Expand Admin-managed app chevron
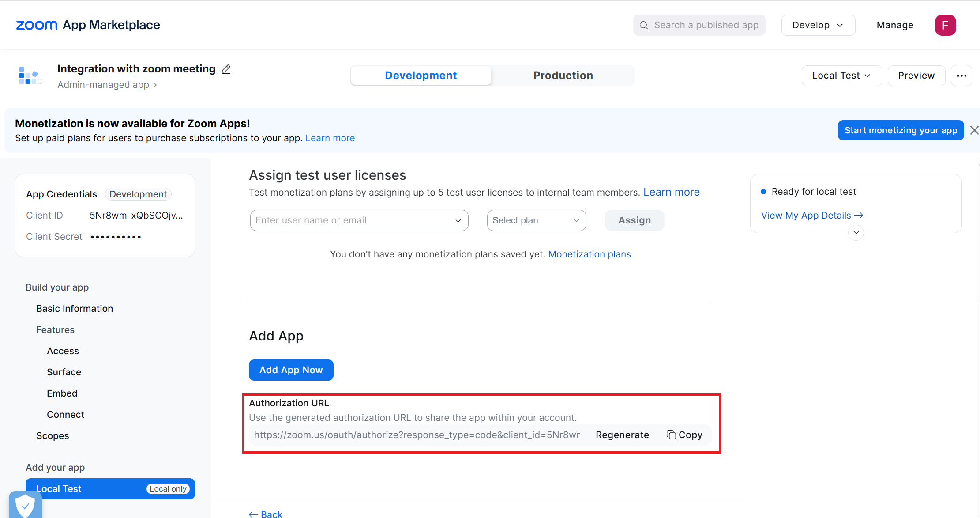Image resolution: width=980 pixels, height=518 pixels. click(155, 85)
